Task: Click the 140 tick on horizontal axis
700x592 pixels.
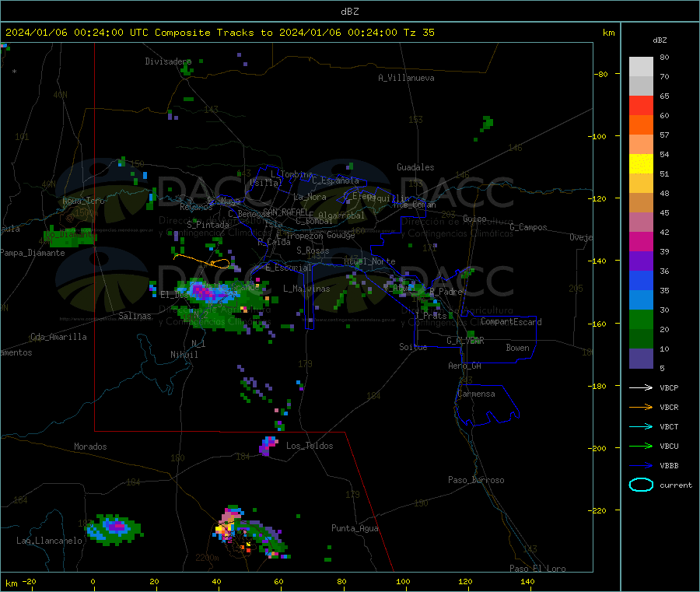Action: pyautogui.click(x=527, y=581)
